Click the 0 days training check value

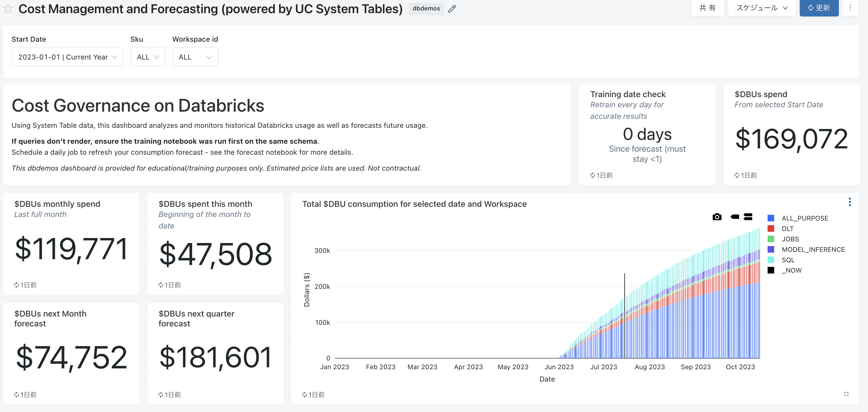[647, 134]
